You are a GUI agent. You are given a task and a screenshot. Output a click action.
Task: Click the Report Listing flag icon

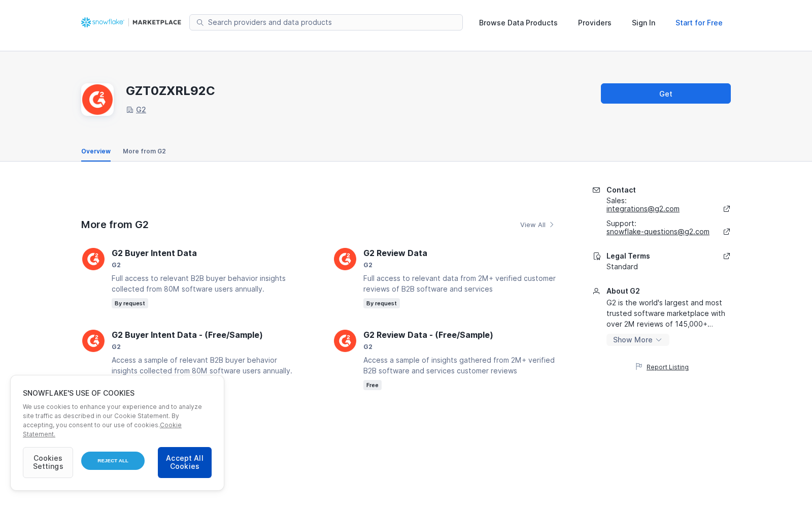click(639, 366)
